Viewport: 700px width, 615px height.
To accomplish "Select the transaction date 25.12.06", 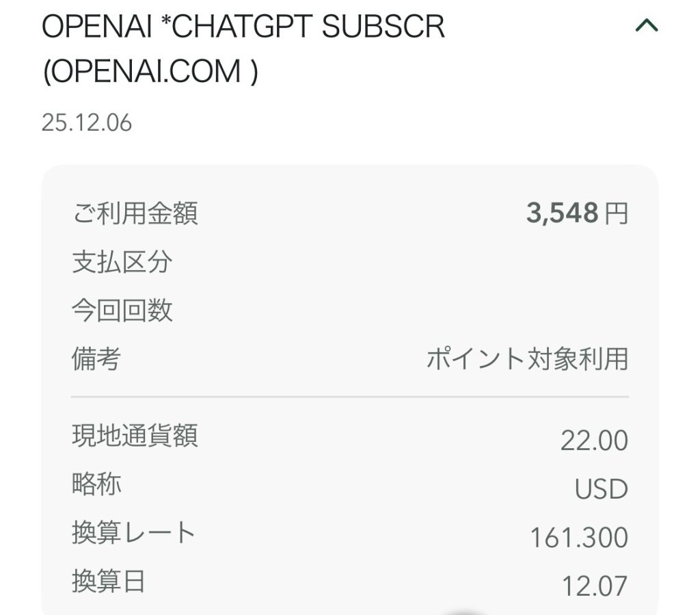I will tap(87, 123).
